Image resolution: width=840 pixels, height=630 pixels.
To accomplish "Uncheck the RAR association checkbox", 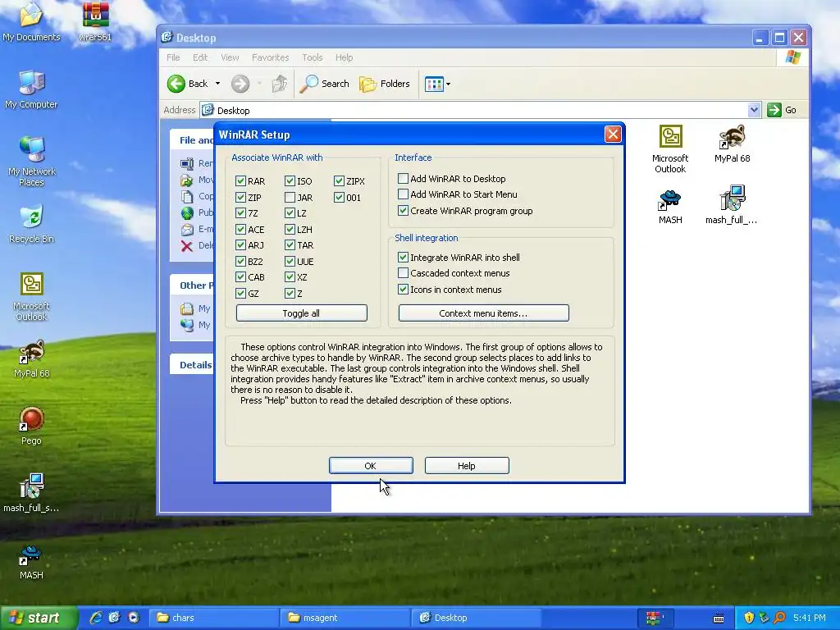I will coord(240,181).
